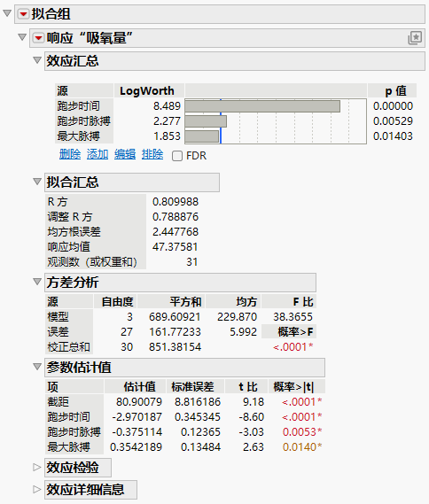This screenshot has width=429, height=504.
Task: Collapse the 方差分析 section
Action: click(x=37, y=282)
